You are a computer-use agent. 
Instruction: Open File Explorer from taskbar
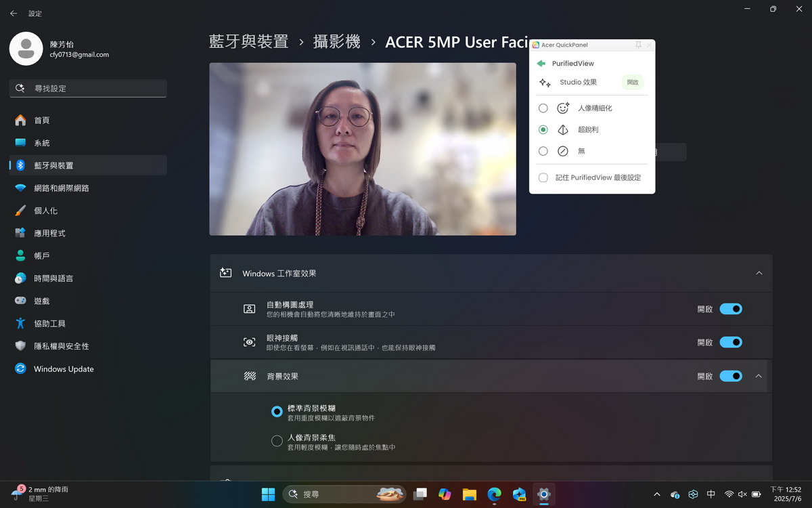[469, 494]
